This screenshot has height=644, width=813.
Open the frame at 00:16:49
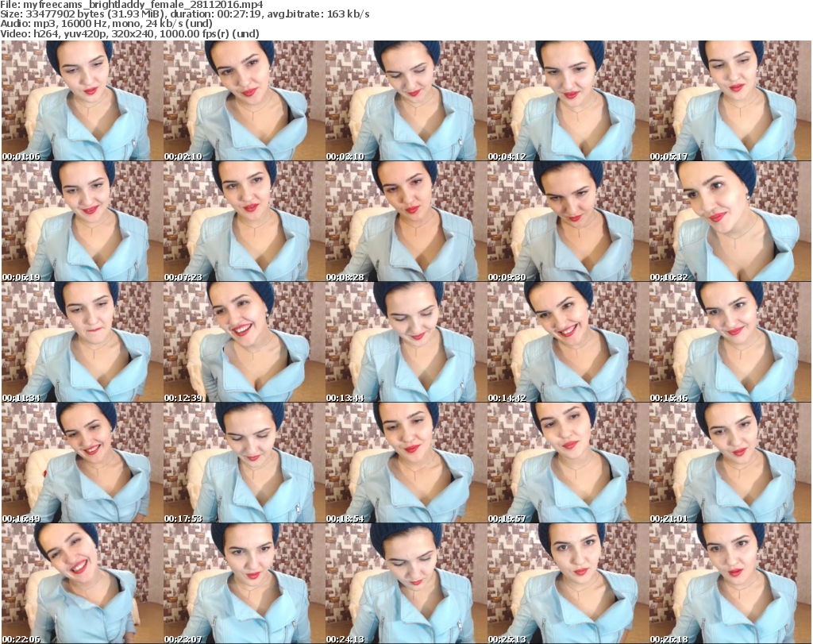81,463
